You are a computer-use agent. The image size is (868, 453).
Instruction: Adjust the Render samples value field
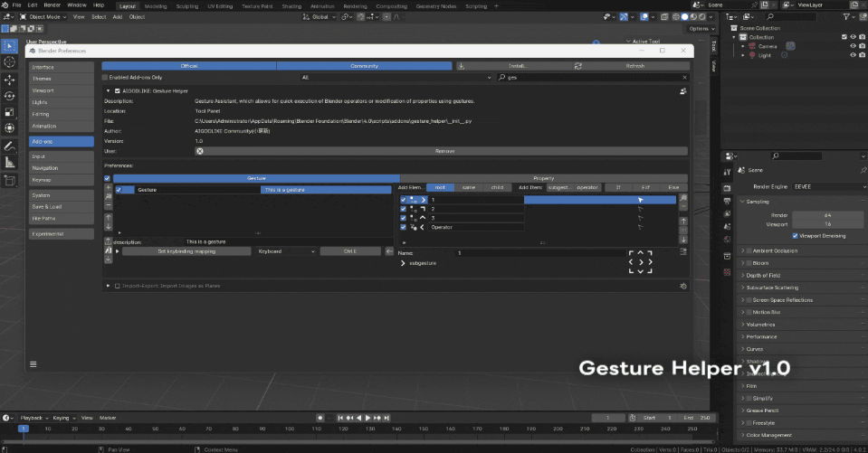[x=827, y=215]
